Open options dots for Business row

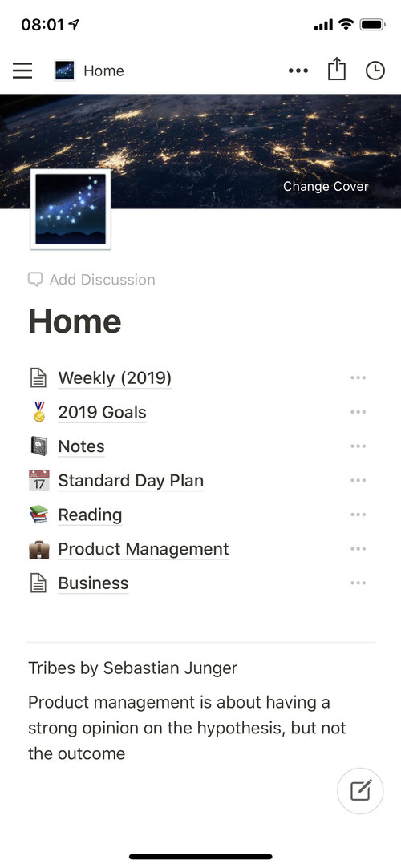coord(358,583)
